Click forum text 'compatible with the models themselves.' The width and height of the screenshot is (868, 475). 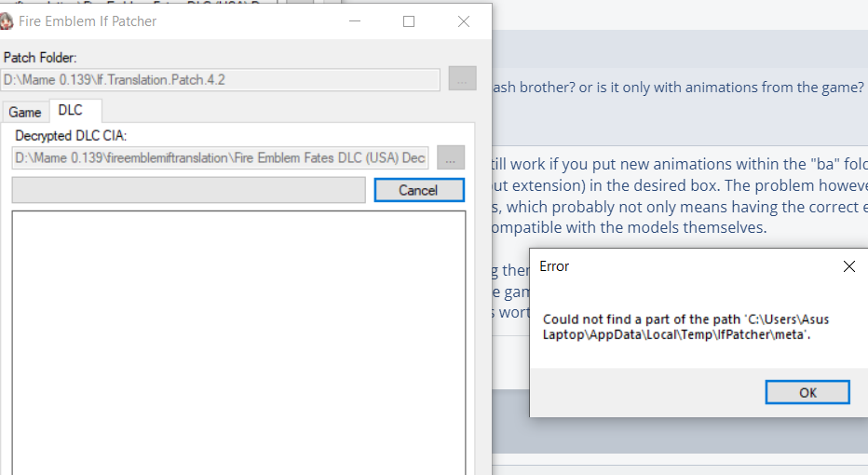(x=630, y=227)
